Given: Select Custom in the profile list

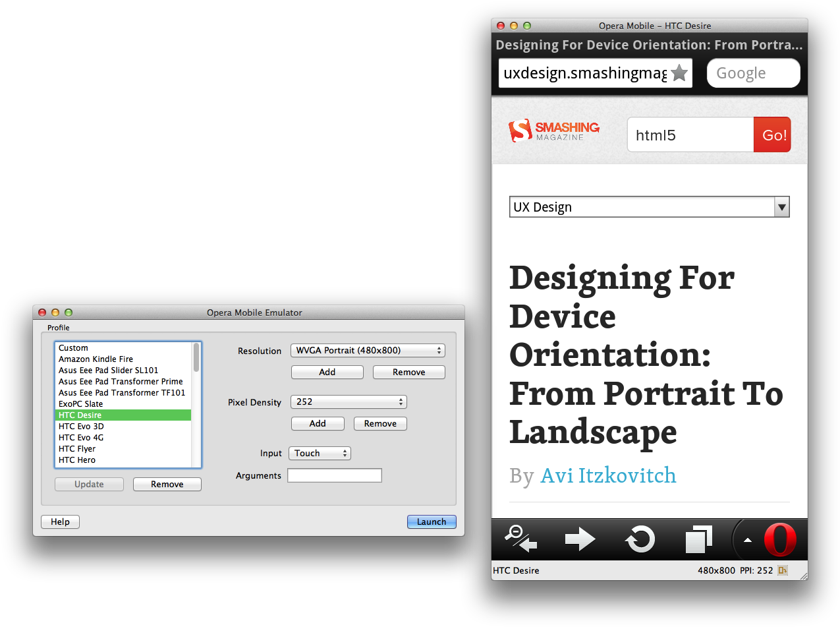Looking at the screenshot, I should click(123, 348).
